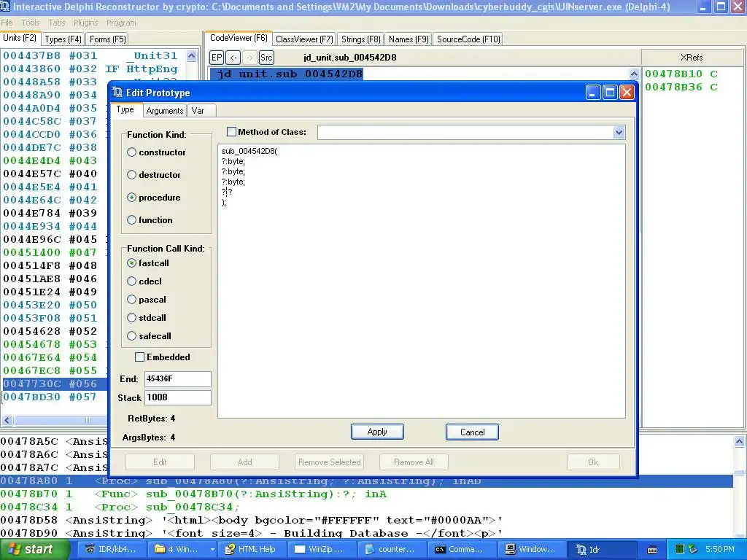Switch to Idr taskbar item
Screen dimensions: 747x560
point(600,550)
